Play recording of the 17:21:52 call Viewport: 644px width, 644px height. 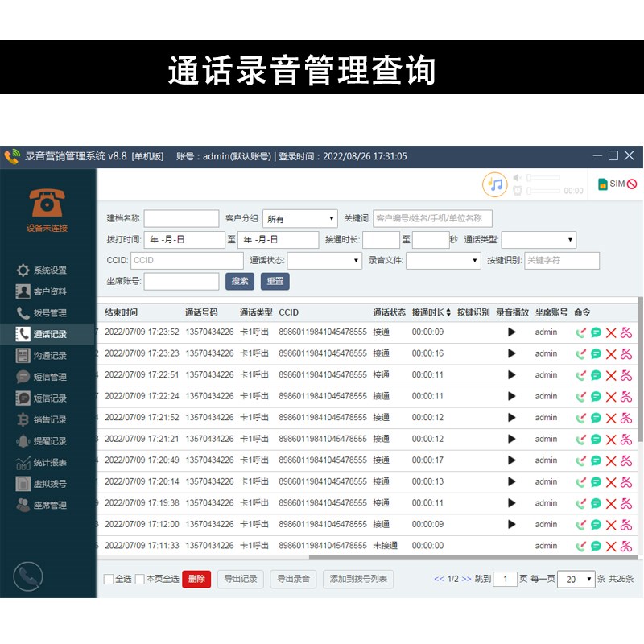[x=511, y=418]
